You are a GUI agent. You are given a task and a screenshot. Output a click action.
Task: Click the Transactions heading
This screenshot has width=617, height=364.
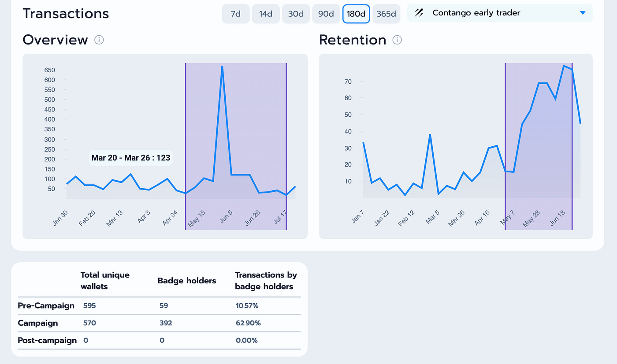[66, 13]
